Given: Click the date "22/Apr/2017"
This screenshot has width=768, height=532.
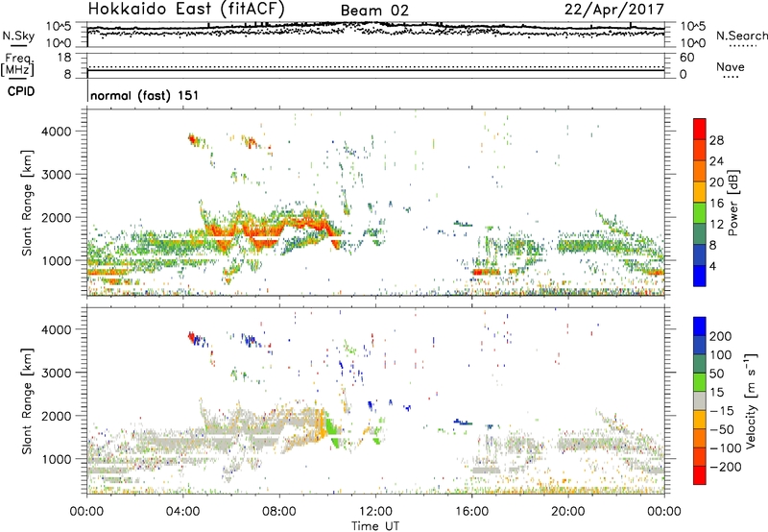Looking at the screenshot, I should [614, 10].
